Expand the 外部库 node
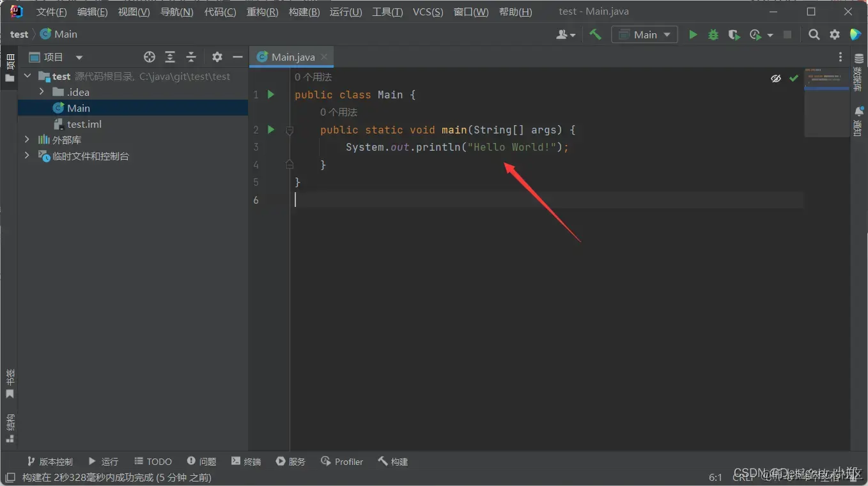 [x=27, y=140]
